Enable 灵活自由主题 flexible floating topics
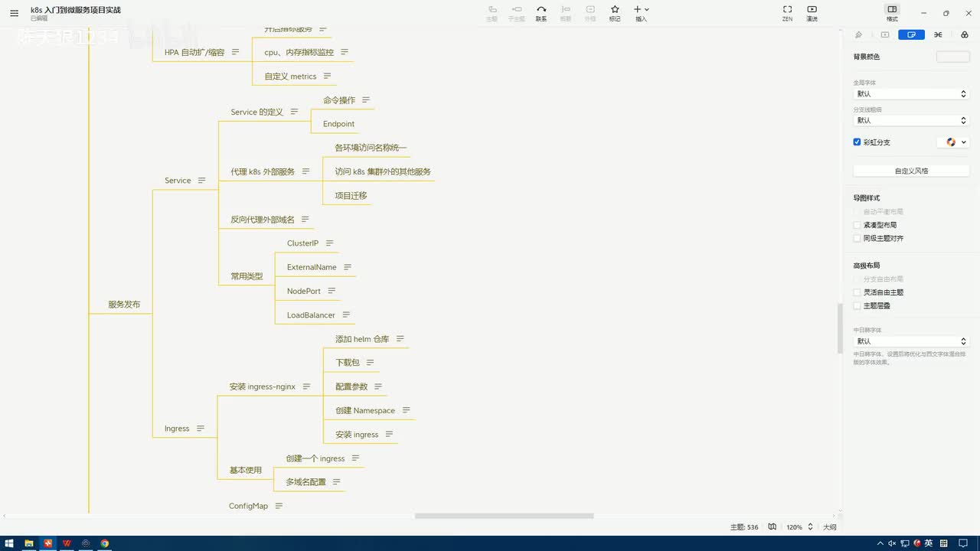 857,292
